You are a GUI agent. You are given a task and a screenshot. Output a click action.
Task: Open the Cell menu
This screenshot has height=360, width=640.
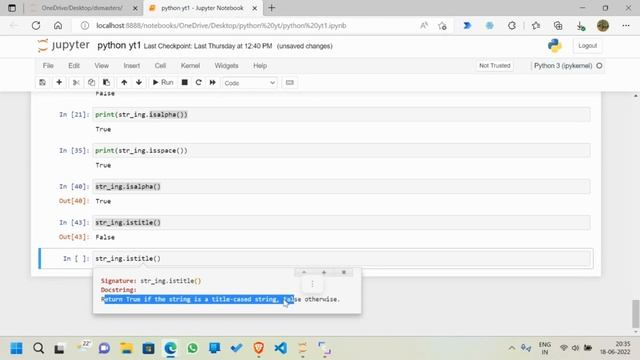tap(160, 66)
